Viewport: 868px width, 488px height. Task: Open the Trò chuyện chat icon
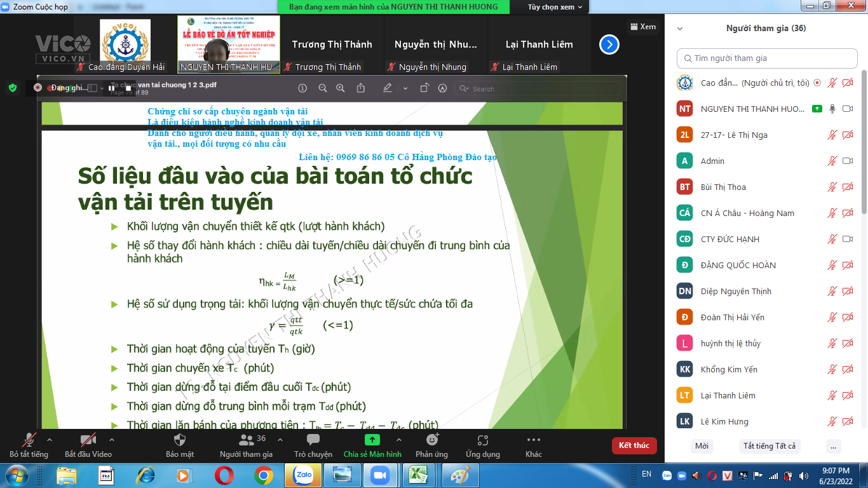click(313, 440)
